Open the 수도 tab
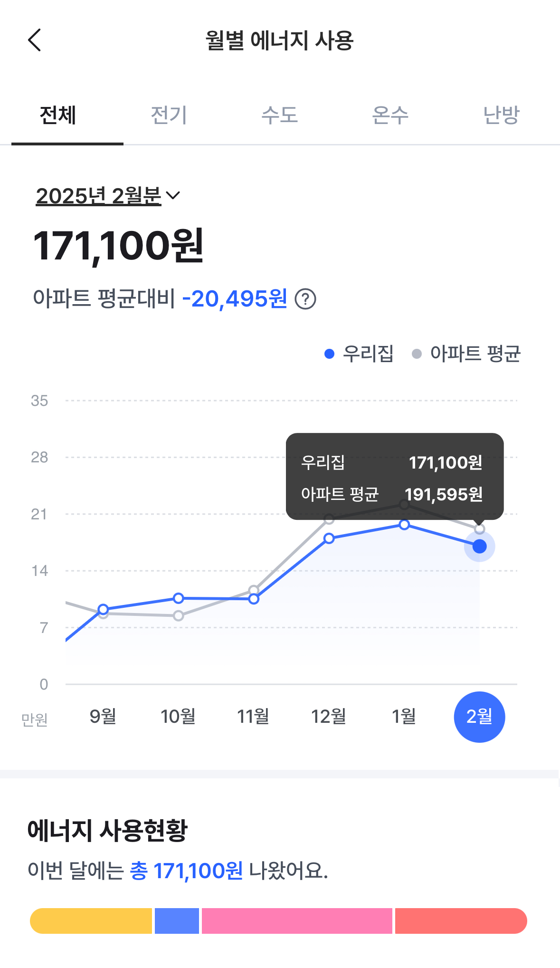This screenshot has width=560, height=968. pos(279,115)
